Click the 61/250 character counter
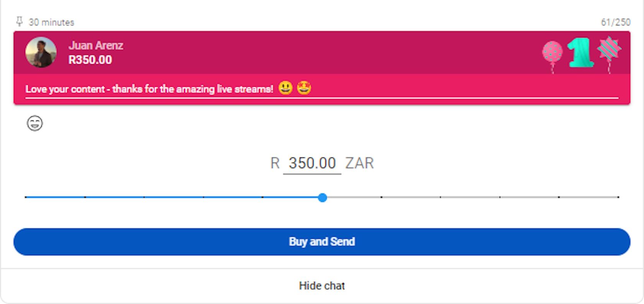 coord(615,22)
